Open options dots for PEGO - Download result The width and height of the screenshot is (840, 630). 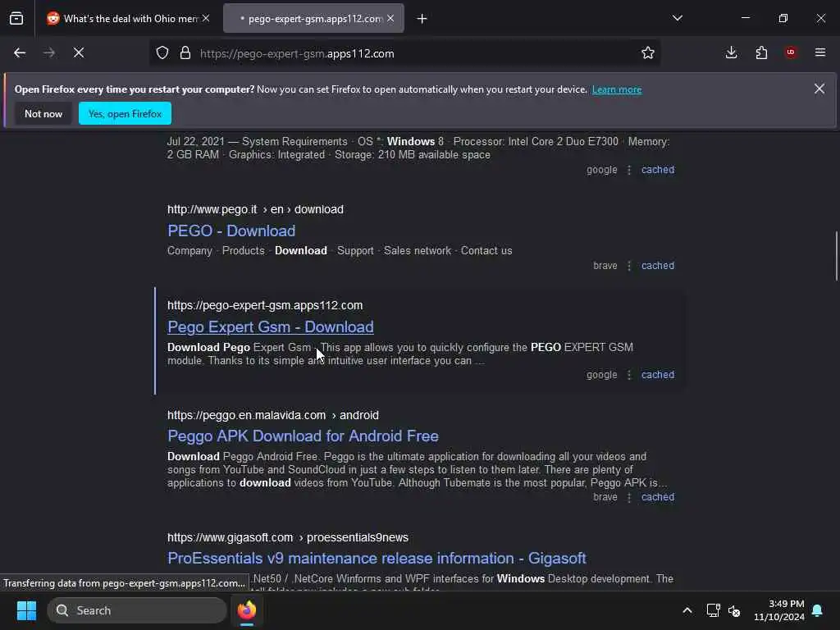click(x=629, y=266)
